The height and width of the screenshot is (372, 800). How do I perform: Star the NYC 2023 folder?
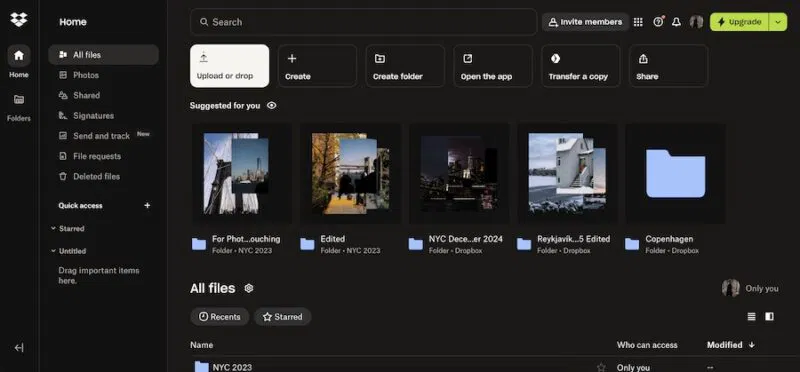(601, 367)
